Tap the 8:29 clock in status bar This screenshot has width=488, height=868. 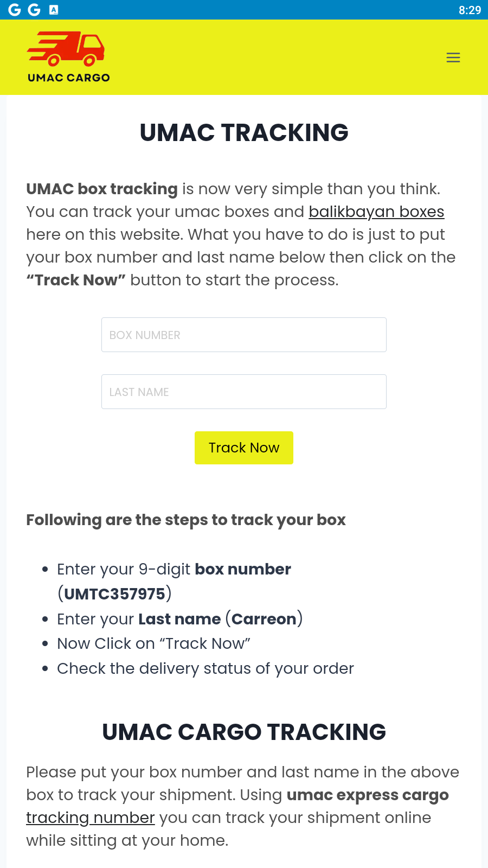click(x=470, y=10)
